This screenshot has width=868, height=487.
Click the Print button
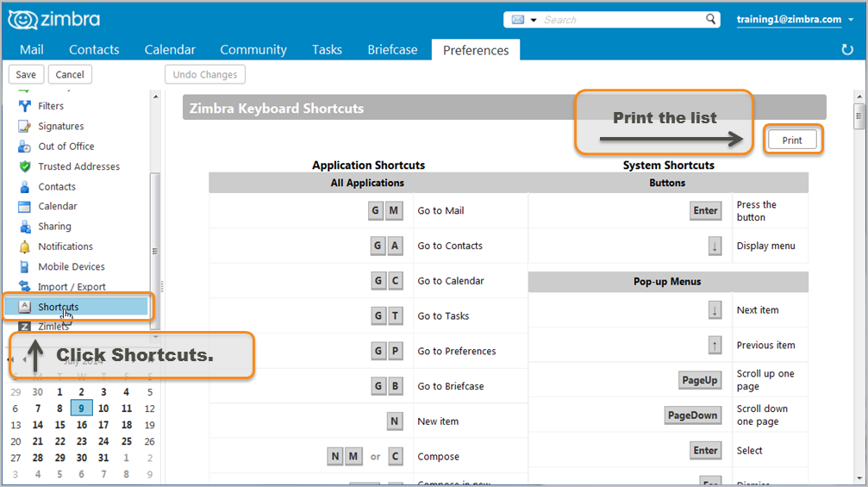point(792,140)
